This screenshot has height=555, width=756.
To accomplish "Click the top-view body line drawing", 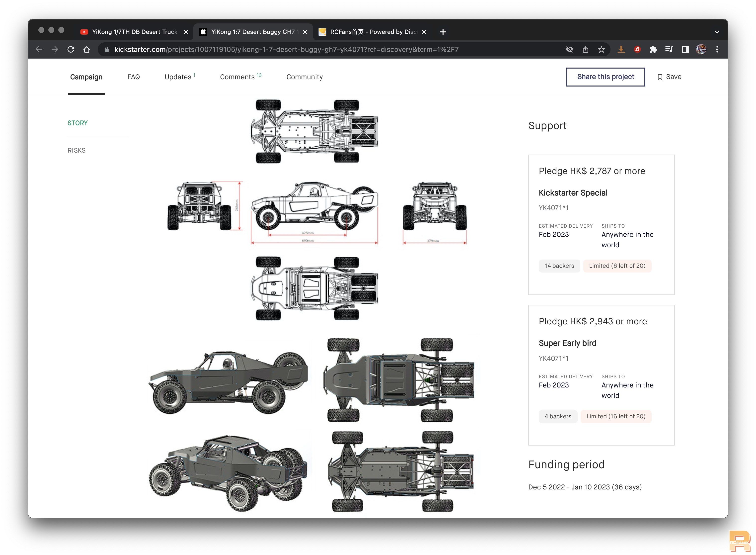I will 314,288.
